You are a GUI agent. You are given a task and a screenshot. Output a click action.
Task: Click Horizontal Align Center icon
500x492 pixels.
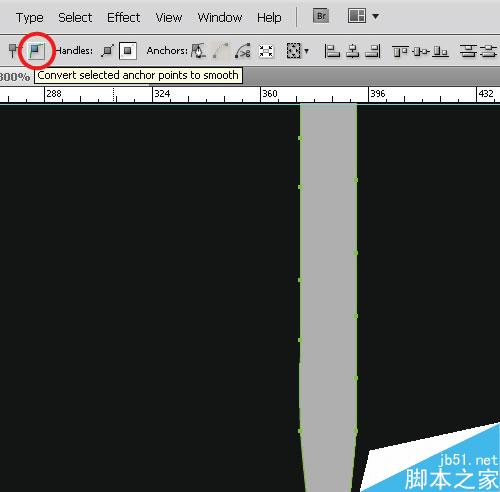[352, 51]
